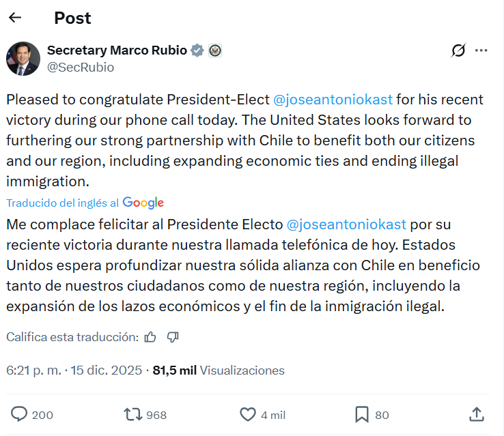This screenshot has width=504, height=436.
Task: Click the Grok circle-slash icon
Action: 458,50
